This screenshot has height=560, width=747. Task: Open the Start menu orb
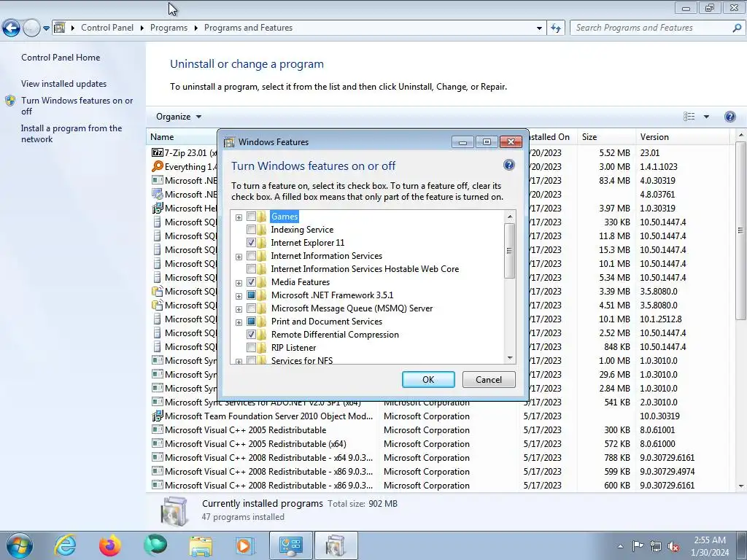19,545
